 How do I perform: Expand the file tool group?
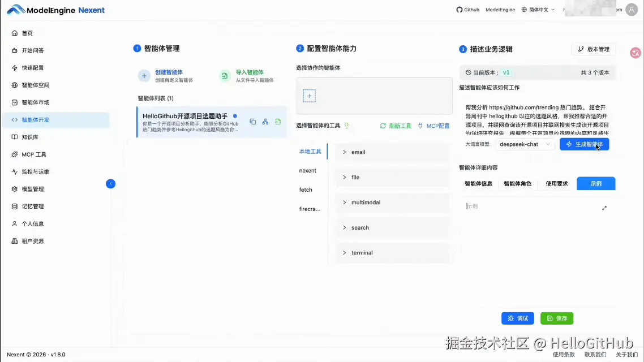coord(393,177)
